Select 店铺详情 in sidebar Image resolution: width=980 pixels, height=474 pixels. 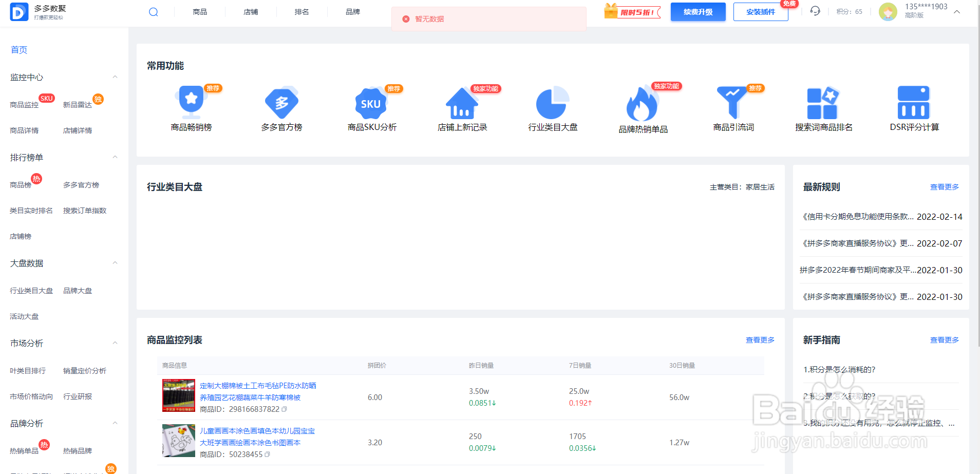[78, 130]
